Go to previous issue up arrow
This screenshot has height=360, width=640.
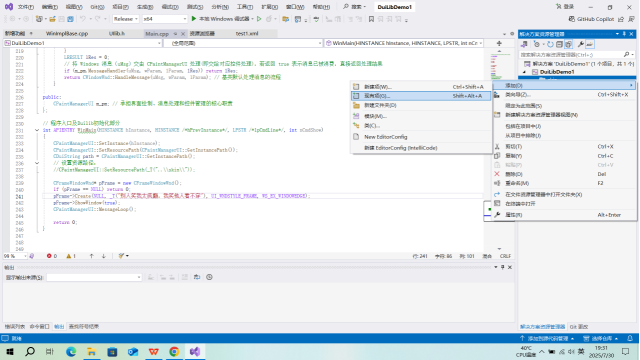point(91,256)
